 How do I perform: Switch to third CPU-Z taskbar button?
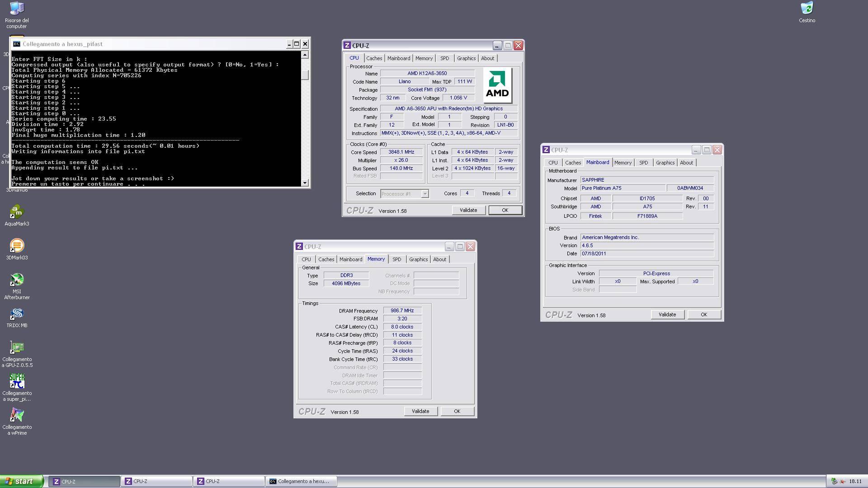coord(229,481)
